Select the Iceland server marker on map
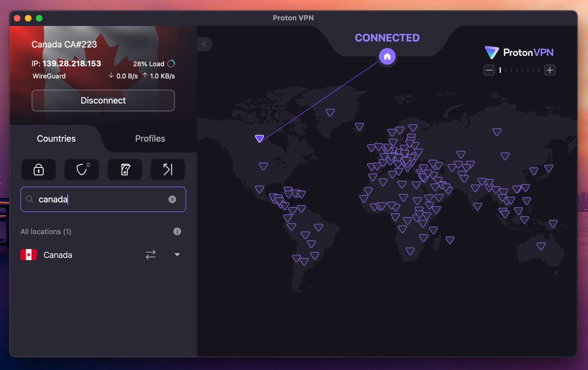The height and width of the screenshot is (370, 588). point(359,126)
